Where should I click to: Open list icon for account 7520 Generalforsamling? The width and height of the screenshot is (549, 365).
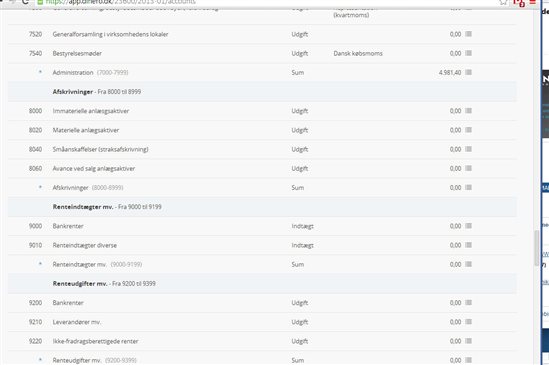[468, 34]
